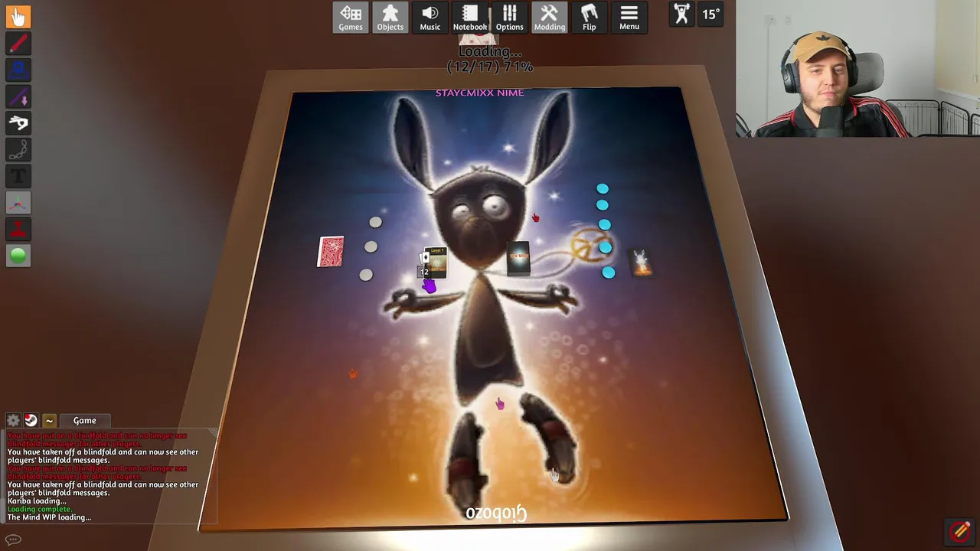Click the green circle tool button
Screen dimensions: 980x551
click(x=18, y=256)
